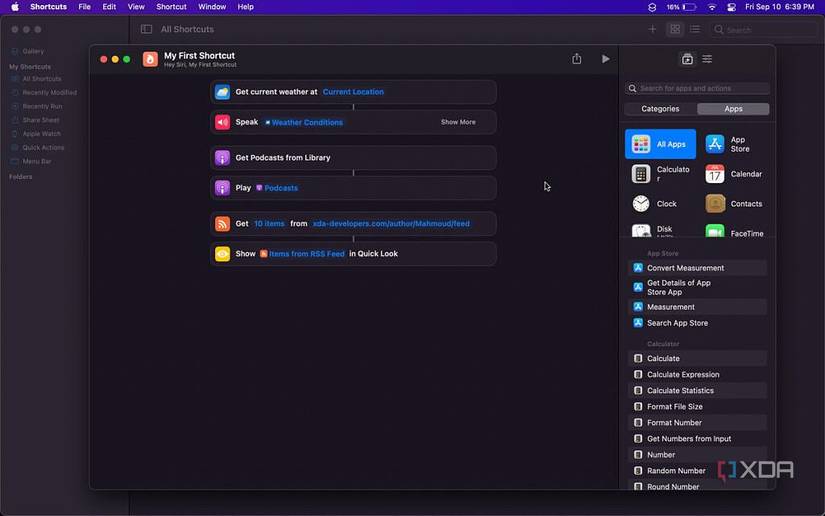Screen dimensions: 825x516
Task: Add the Format File Size action
Action: [697, 407]
